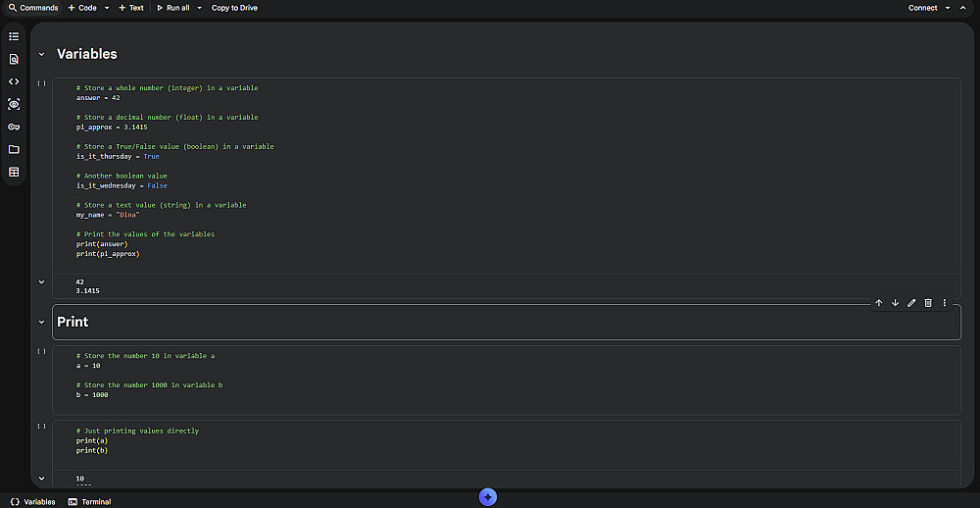Click the comment '# Just printing values directly'
980x508 pixels.
pyautogui.click(x=137, y=432)
